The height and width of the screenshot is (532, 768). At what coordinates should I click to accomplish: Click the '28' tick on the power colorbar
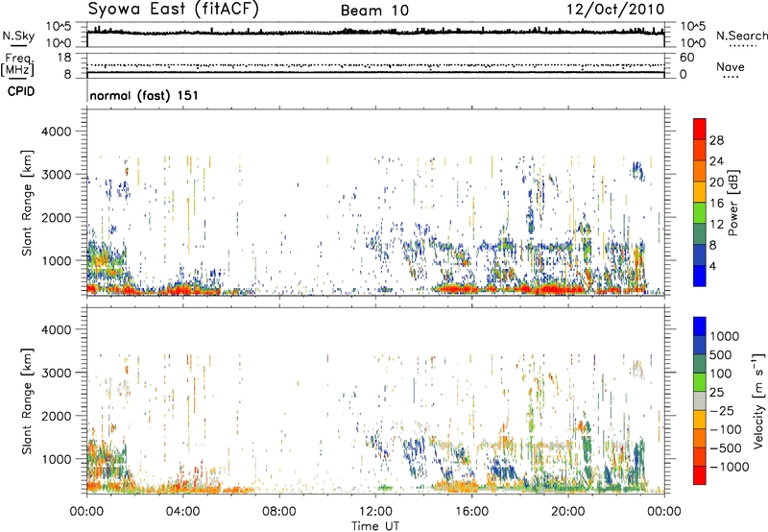click(x=716, y=140)
